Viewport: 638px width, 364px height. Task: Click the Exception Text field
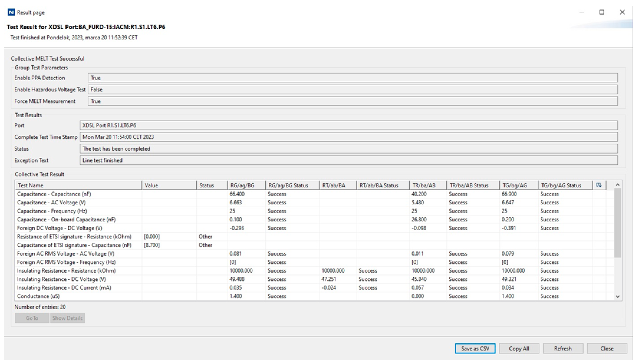[348, 160]
